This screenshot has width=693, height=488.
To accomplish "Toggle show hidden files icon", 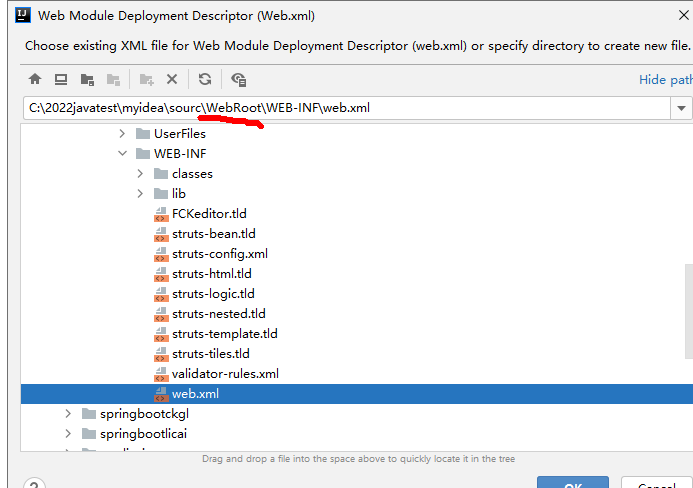I will [x=239, y=80].
